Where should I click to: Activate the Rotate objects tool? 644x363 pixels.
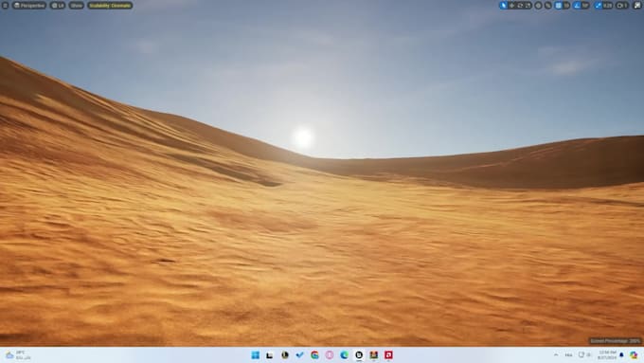[520, 6]
